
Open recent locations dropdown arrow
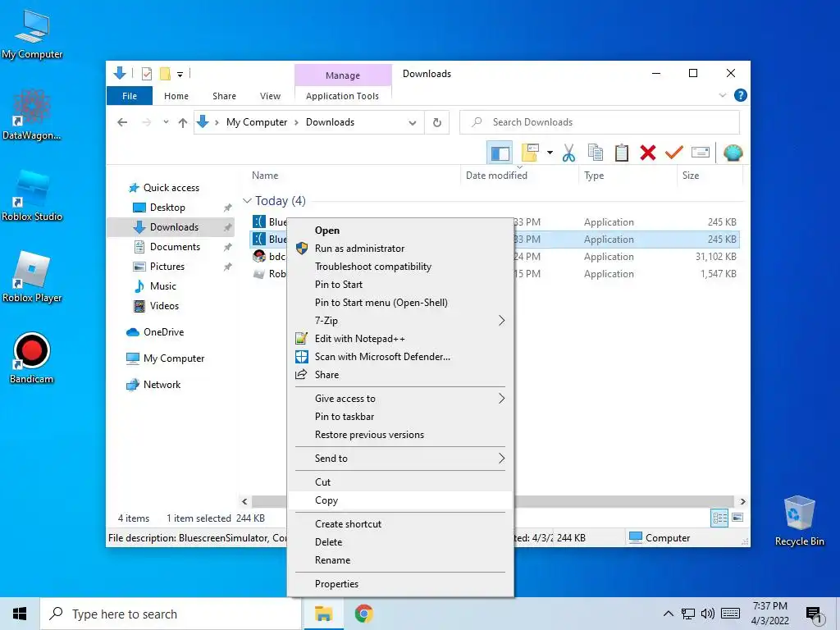tap(166, 122)
